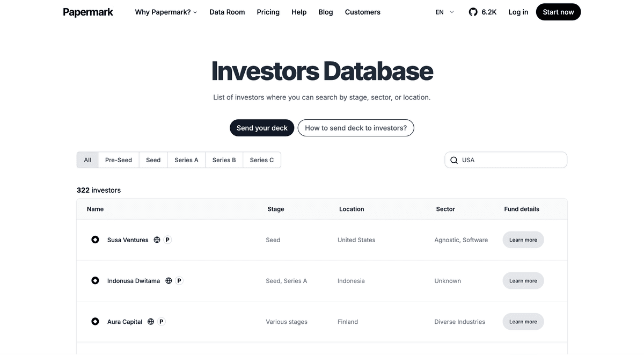Viewport: 644px width, 355px height.
Task: Open Susa Ventures website via its globe icon
Action: point(156,240)
